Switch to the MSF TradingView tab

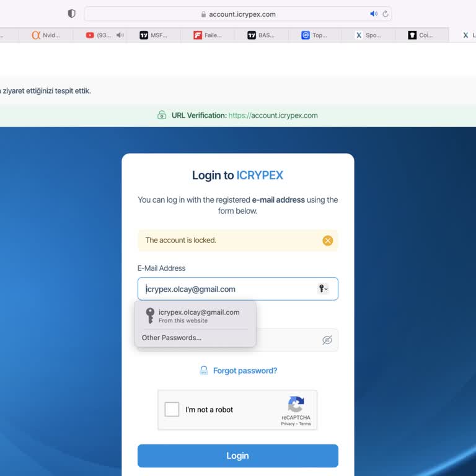coord(154,35)
